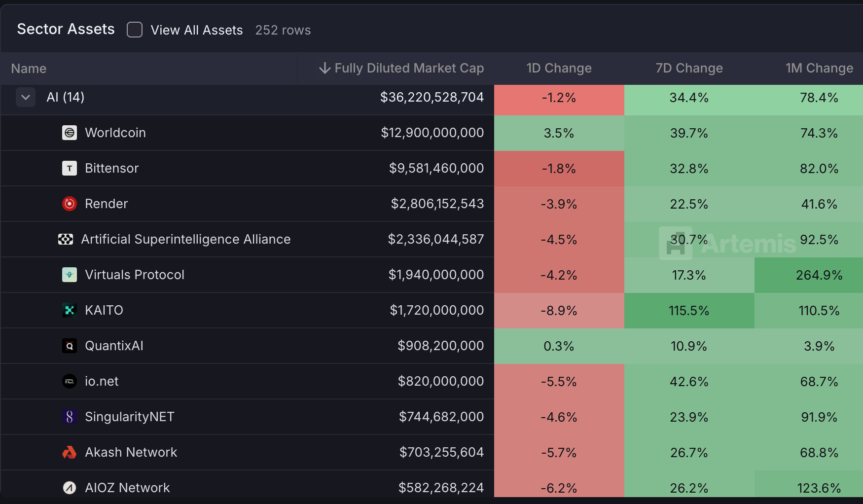
Task: Click Bittensor 1M change 82.0% cell
Action: click(809, 169)
